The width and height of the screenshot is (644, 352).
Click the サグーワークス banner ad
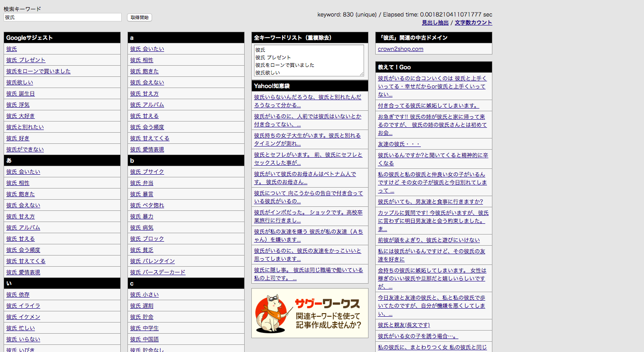click(310, 313)
